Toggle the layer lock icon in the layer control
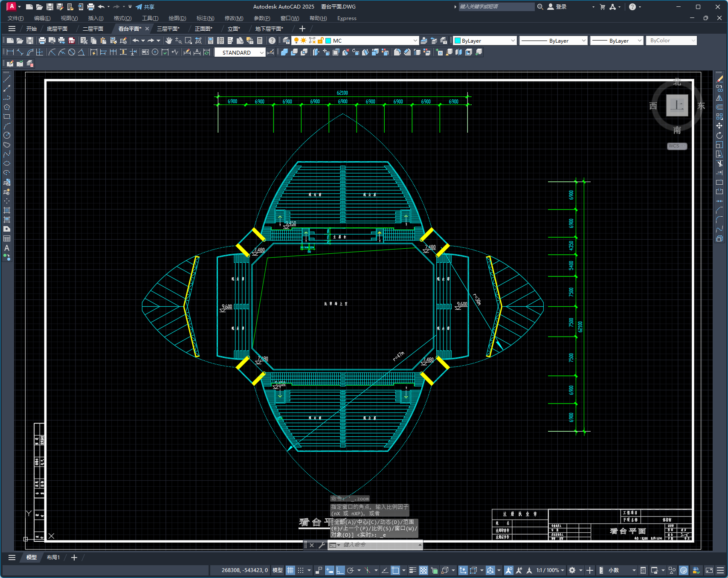Screen dimensions: 728x578 click(x=320, y=41)
